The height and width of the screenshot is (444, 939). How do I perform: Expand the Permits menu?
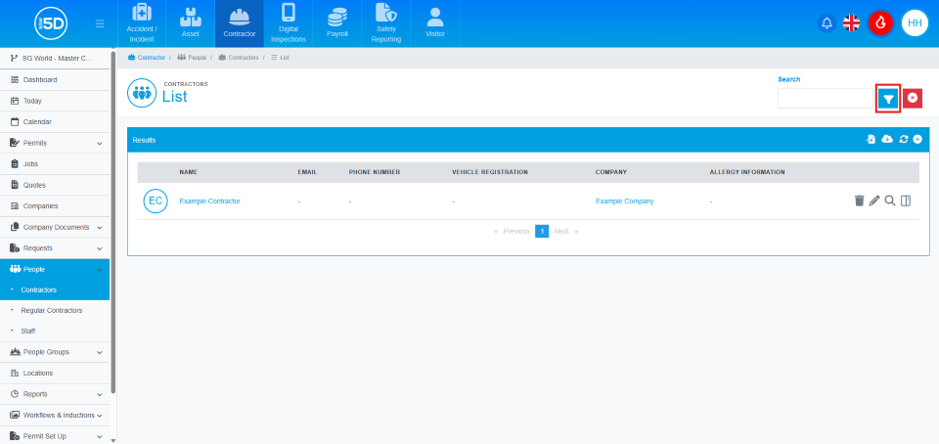[54, 143]
